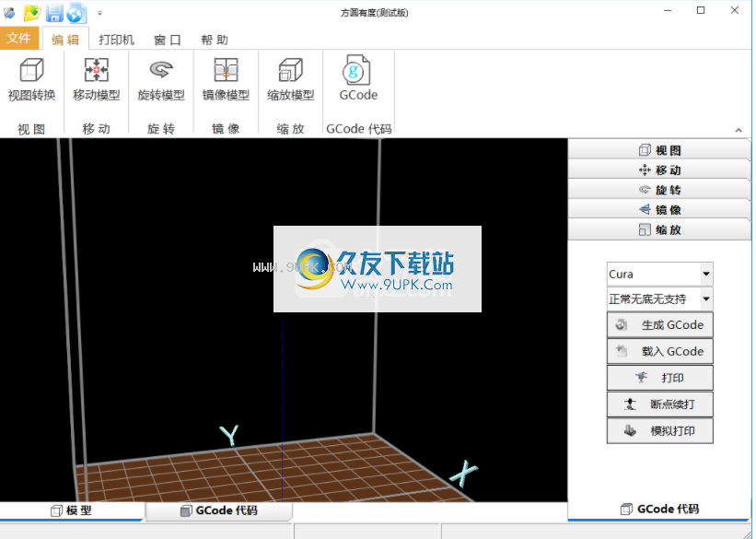The image size is (756, 539).
Task: Expand the 缩放 side panel section
Action: (659, 229)
